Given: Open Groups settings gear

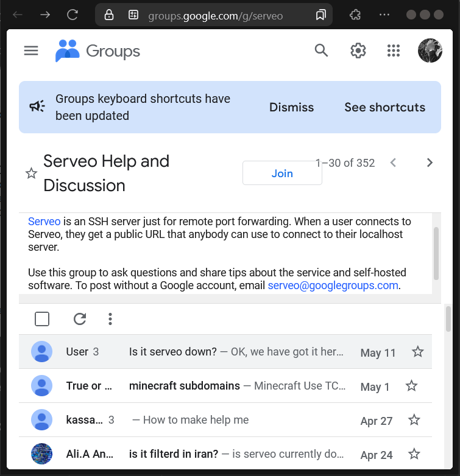Looking at the screenshot, I should [358, 51].
